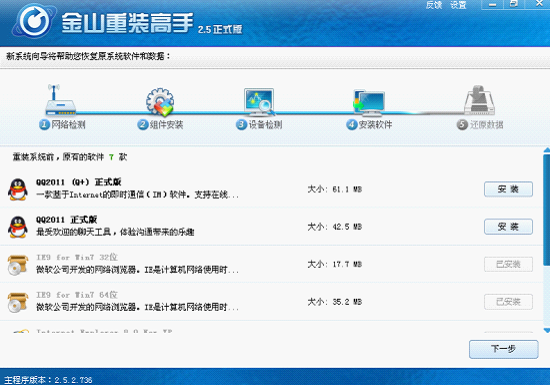
Task: Select the 还原数据 drive step icon
Action: point(479,100)
